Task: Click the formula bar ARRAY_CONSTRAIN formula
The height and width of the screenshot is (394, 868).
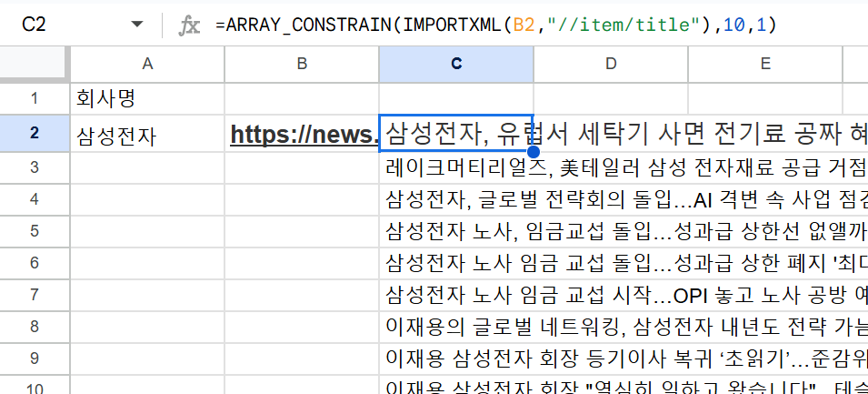Action: pyautogui.click(x=496, y=25)
